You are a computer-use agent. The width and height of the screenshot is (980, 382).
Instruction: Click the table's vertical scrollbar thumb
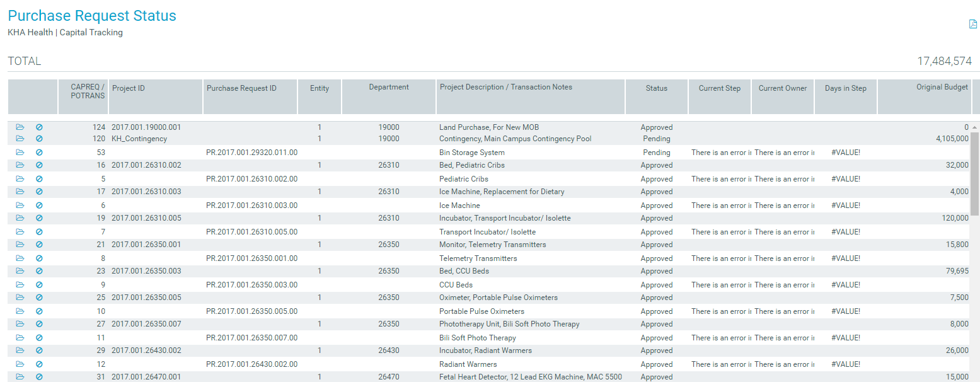(975, 173)
